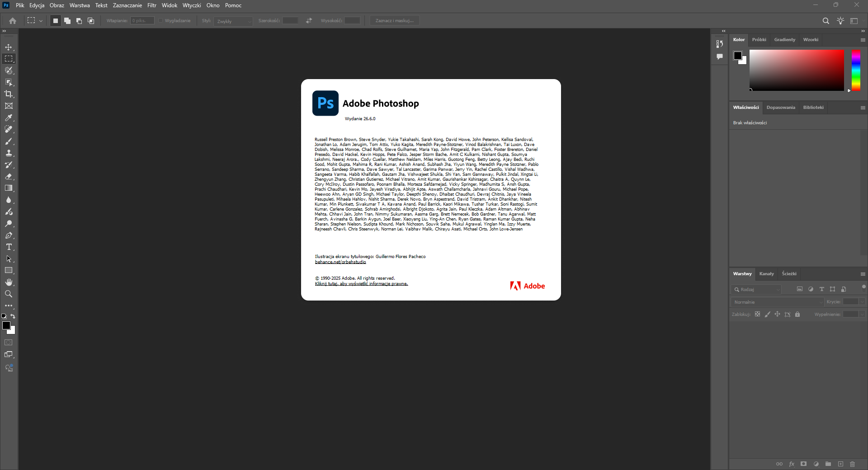This screenshot has width=868, height=470.
Task: Open the Warstwy panel options menu
Action: coord(863,274)
